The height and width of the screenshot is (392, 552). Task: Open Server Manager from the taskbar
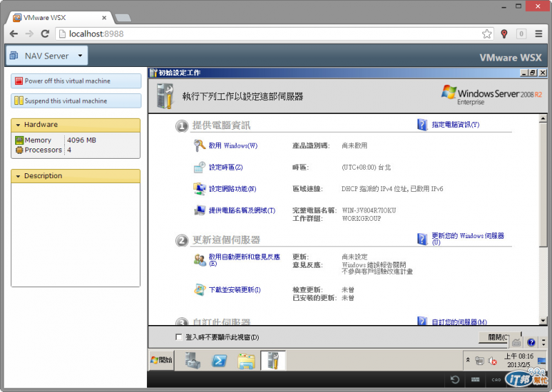pyautogui.click(x=193, y=361)
